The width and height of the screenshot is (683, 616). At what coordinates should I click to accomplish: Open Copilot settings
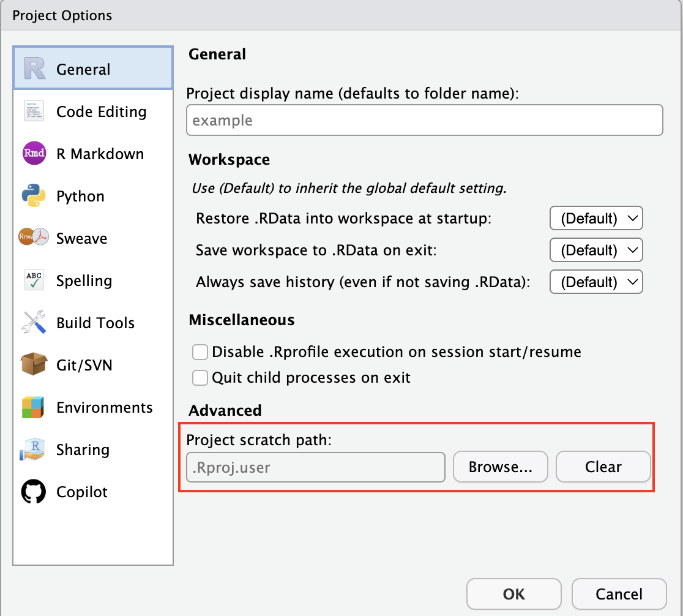93,492
